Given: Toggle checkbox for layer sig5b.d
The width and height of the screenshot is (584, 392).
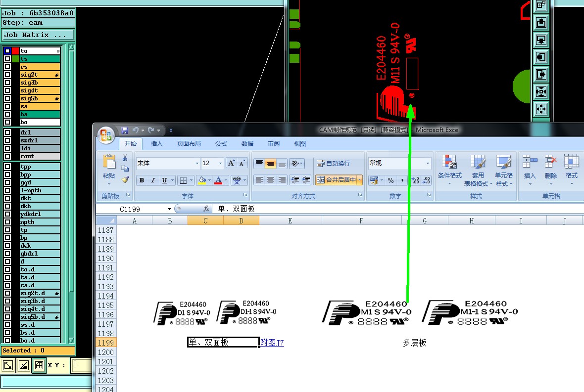Looking at the screenshot, I should click(x=7, y=317).
